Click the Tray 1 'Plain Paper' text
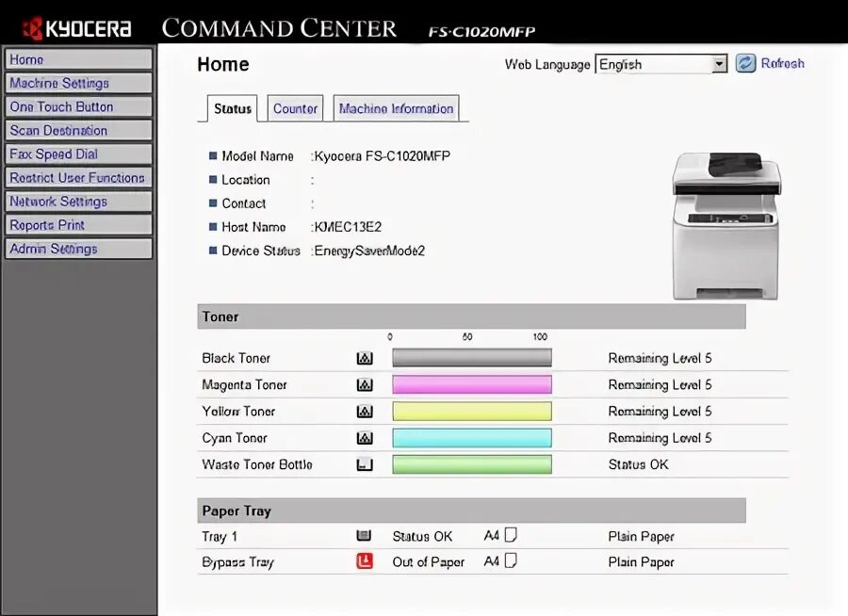848x616 pixels. tap(641, 536)
